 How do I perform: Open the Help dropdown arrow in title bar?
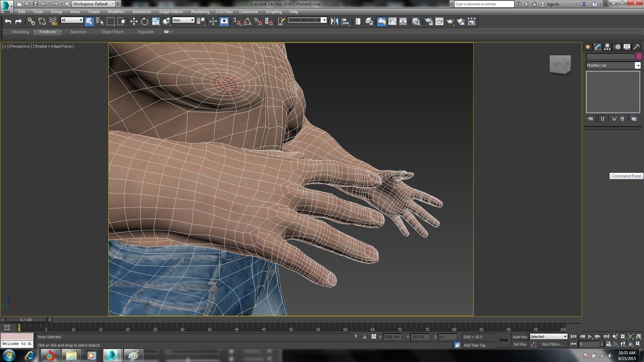tap(601, 4)
